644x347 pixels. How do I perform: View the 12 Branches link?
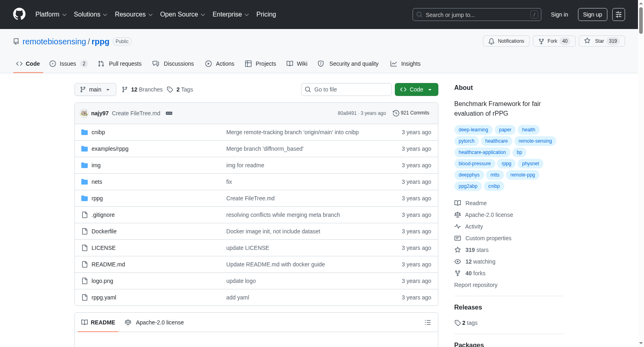tap(142, 89)
